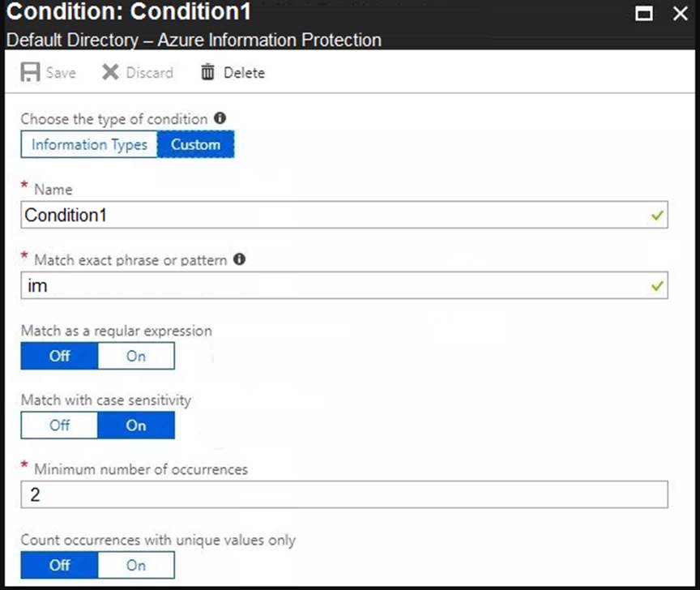
Task: Click info icon beside condition type label
Action: (x=220, y=118)
